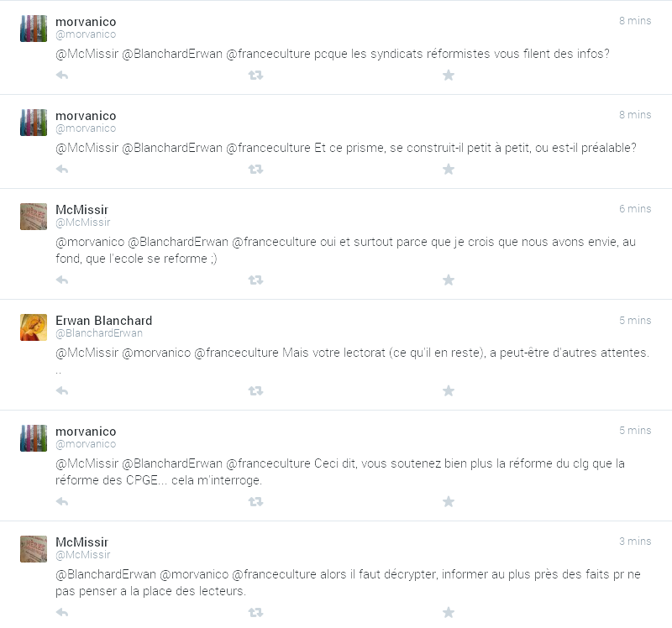Favorite McMissir's 'il faut décrypter' tweet

tap(449, 612)
